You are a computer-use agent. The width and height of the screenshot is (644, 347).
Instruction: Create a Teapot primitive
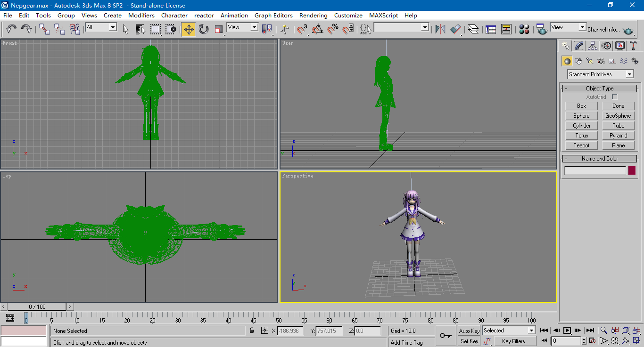tap(581, 145)
